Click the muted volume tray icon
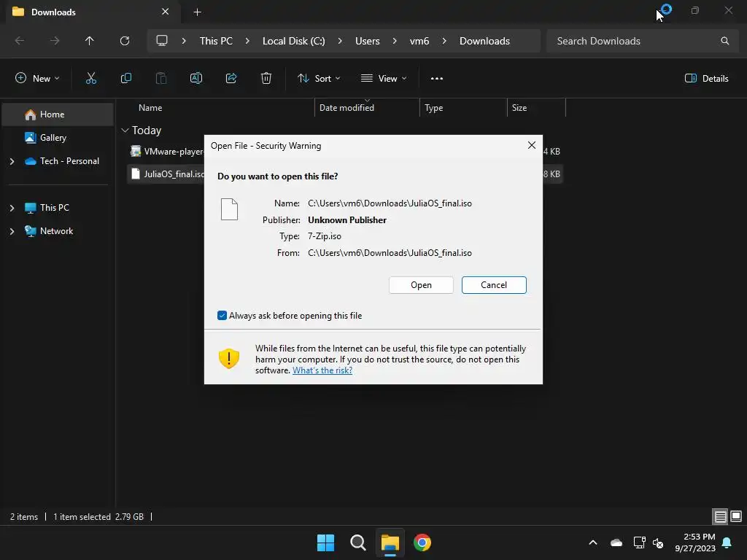The width and height of the screenshot is (747, 560). pyautogui.click(x=658, y=542)
